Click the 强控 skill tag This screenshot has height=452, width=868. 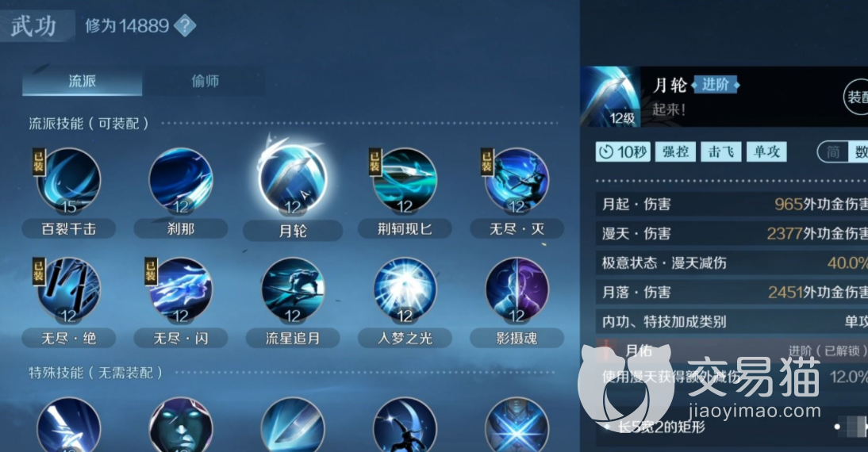675,151
